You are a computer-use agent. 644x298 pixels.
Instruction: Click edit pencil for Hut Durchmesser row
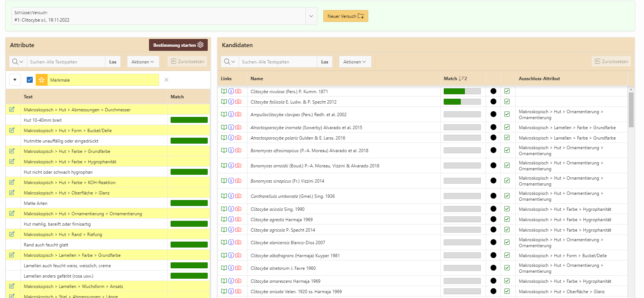tap(12, 109)
